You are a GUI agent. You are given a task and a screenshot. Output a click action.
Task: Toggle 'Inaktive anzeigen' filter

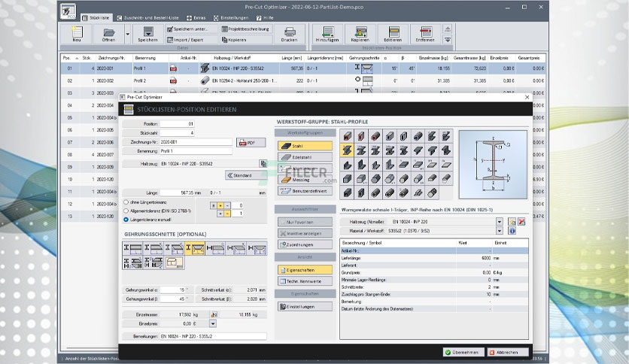(305, 233)
